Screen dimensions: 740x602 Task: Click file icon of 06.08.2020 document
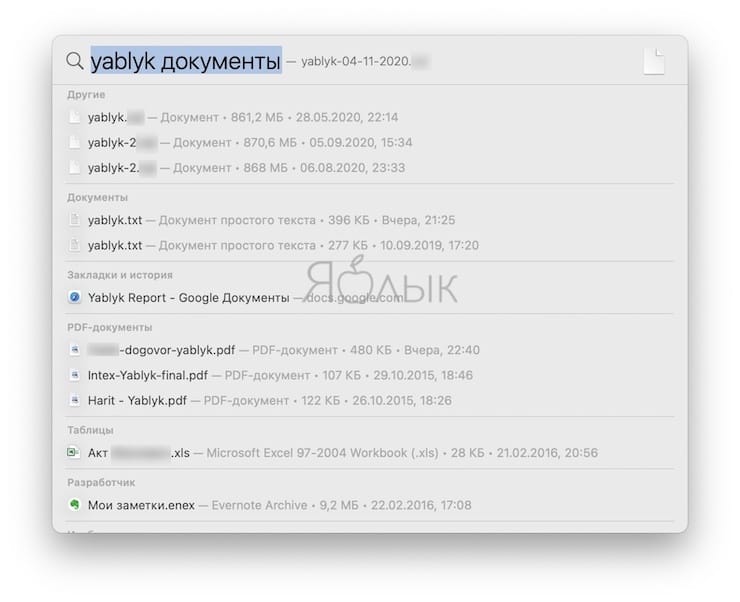pyautogui.click(x=75, y=167)
